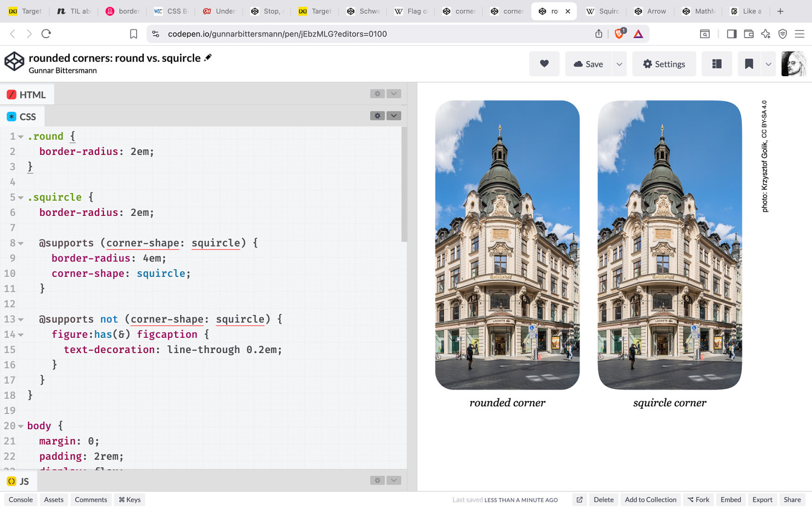
Task: Show the Comments panel
Action: (91, 500)
